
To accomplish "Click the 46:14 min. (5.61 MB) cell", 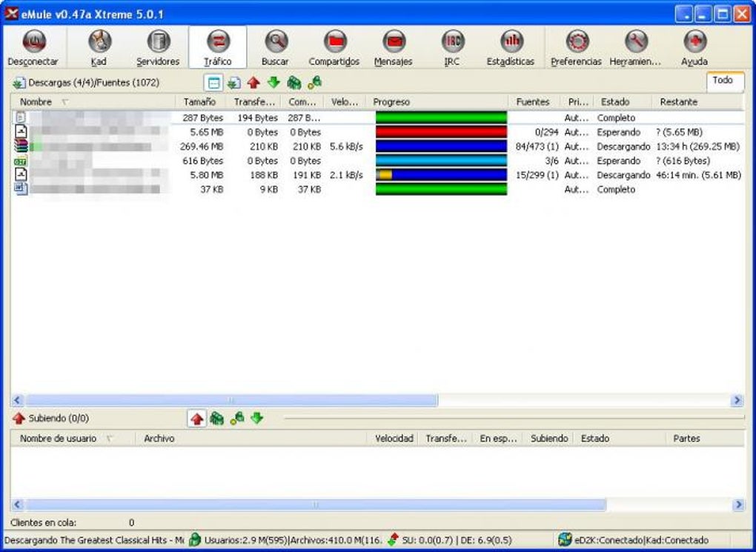I will tap(698, 175).
